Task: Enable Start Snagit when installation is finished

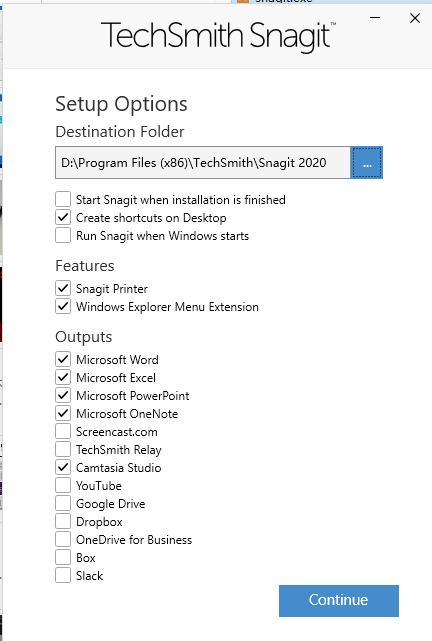Action: pos(63,199)
